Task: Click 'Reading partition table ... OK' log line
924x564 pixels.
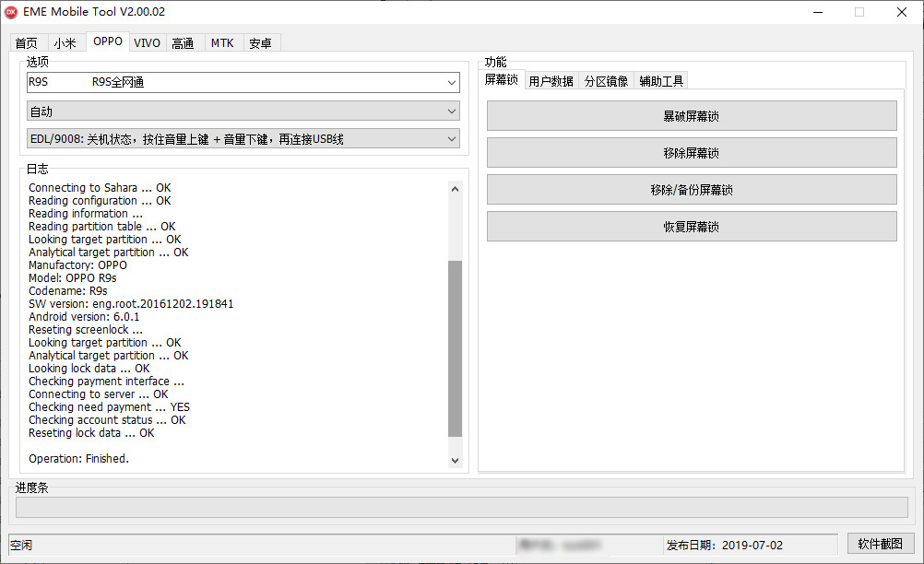Action: tap(102, 227)
